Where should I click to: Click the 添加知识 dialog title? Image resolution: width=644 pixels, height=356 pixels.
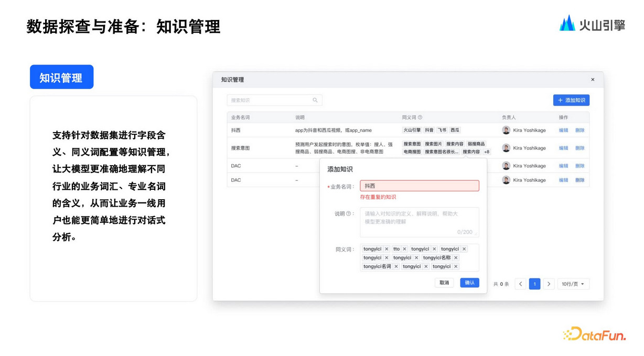[340, 169]
